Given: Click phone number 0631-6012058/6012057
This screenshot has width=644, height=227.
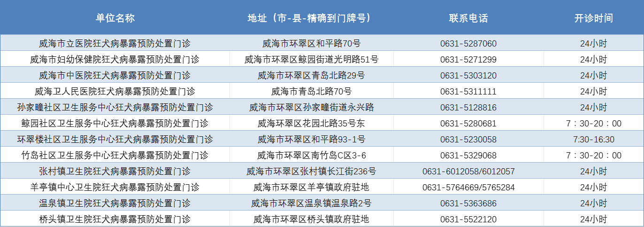Looking at the screenshot, I should click(468, 172).
